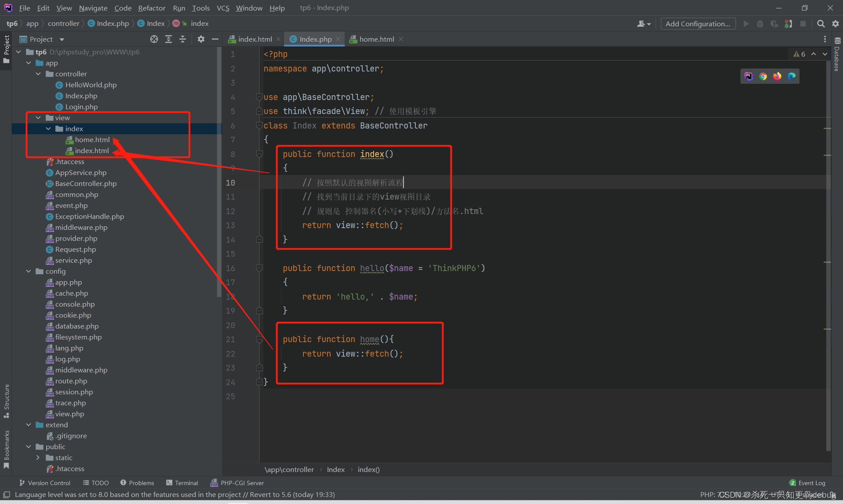This screenshot has height=504, width=843.
Task: Open the Database side panel
Action: coord(837,54)
